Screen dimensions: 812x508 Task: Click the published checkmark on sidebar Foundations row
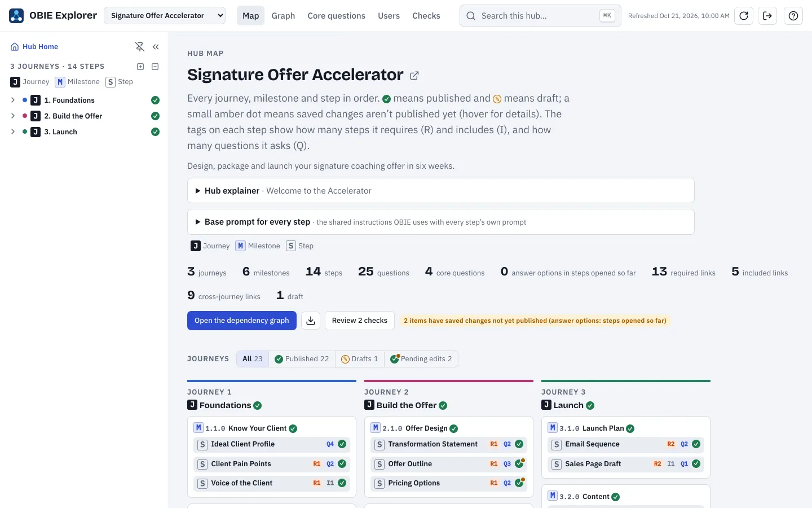(x=155, y=100)
